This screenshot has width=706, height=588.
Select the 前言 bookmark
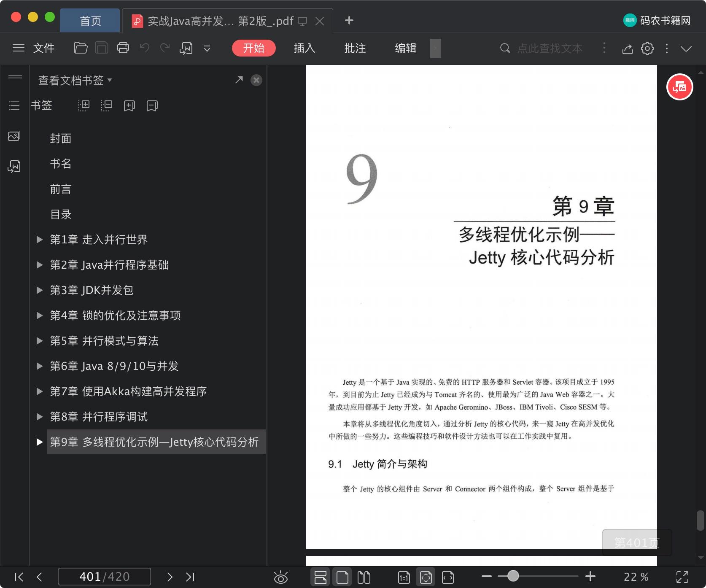[61, 189]
